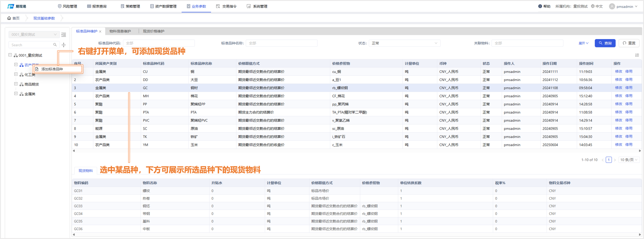This screenshot has height=239, width=644.
Task: Click the search magnifier in tree search box
Action: pos(55,45)
